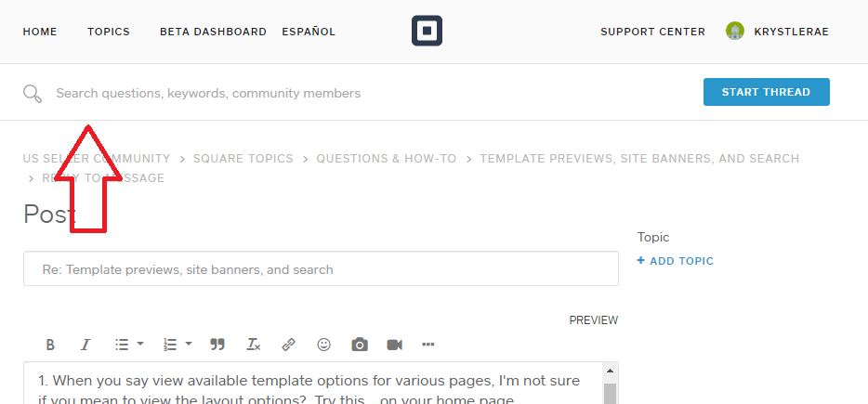
Task: Open the Support Center link
Action: point(652,32)
